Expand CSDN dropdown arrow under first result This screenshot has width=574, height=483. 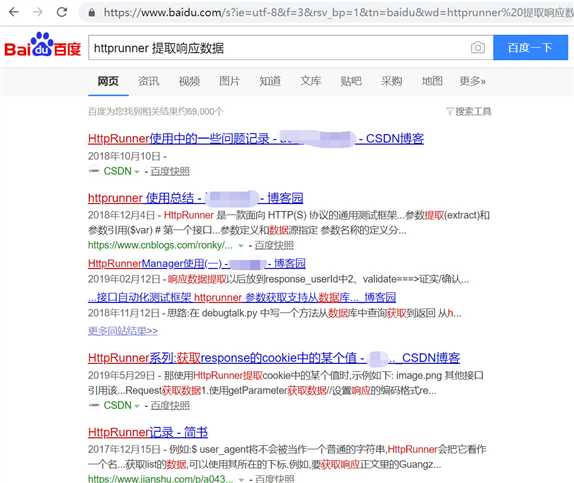(137, 171)
